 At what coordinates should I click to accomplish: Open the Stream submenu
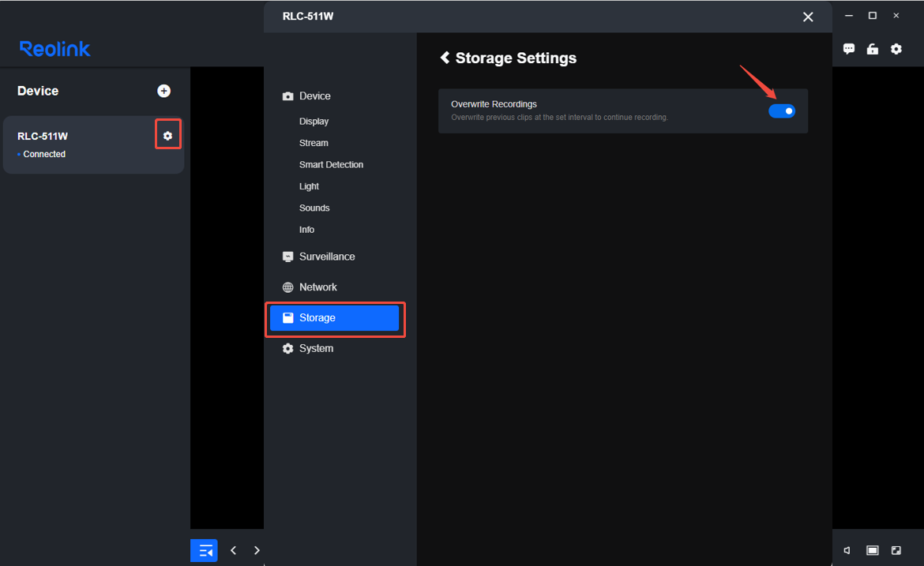[314, 143]
